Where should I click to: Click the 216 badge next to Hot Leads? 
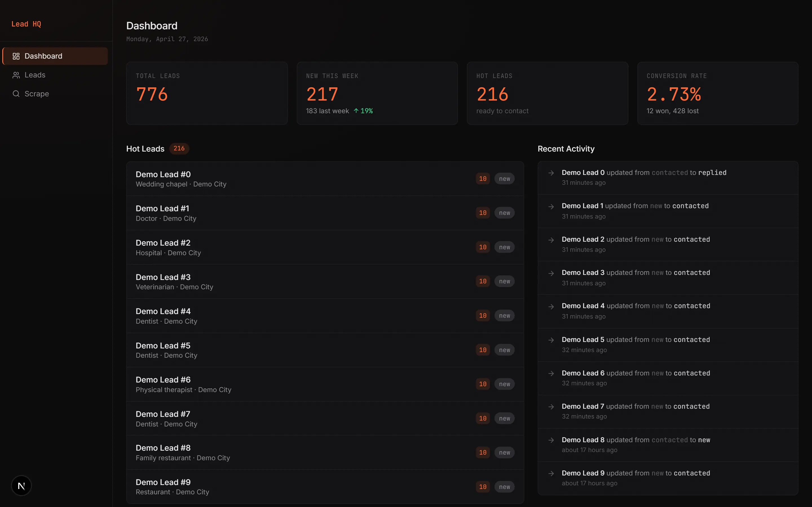tap(179, 148)
